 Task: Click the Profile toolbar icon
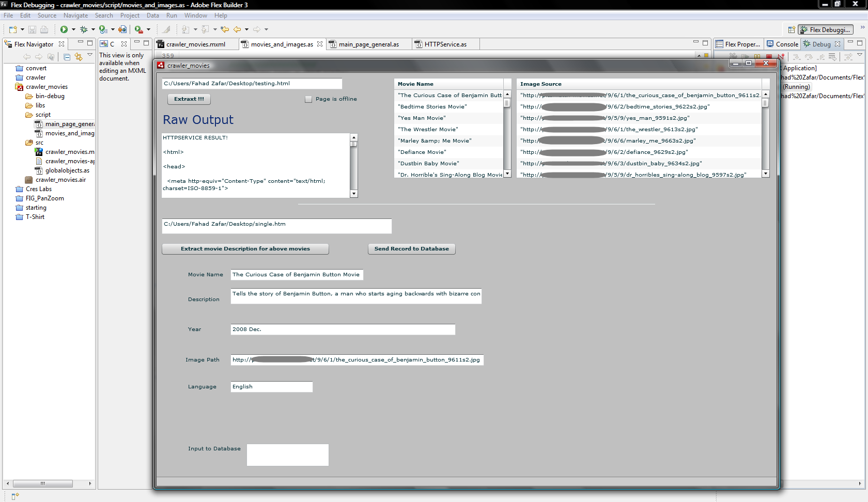[x=103, y=29]
